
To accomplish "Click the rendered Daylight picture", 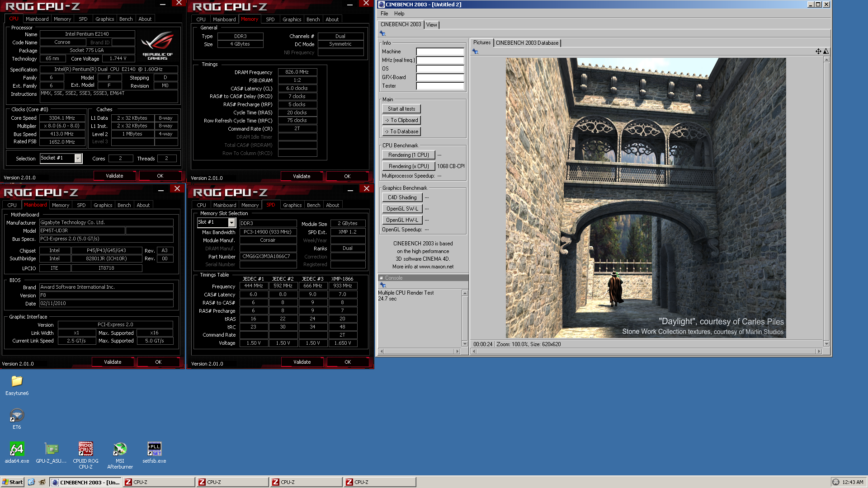I will coord(646,198).
